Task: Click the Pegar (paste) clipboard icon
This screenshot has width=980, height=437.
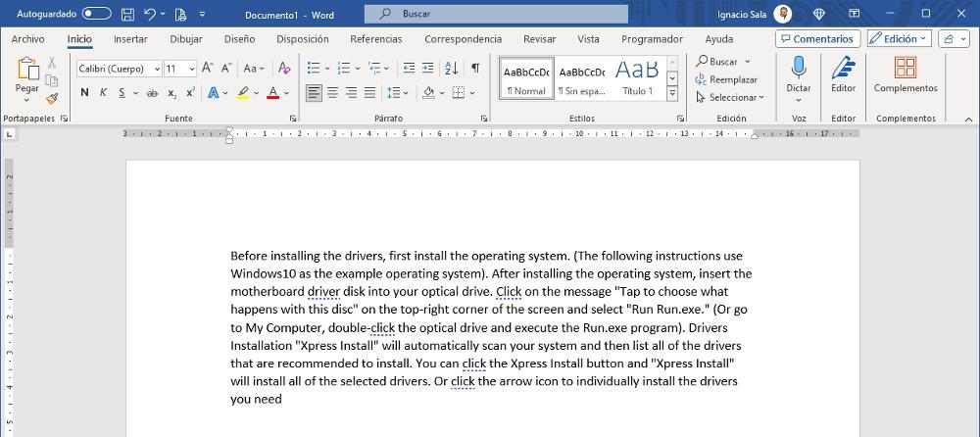Action: 27,70
